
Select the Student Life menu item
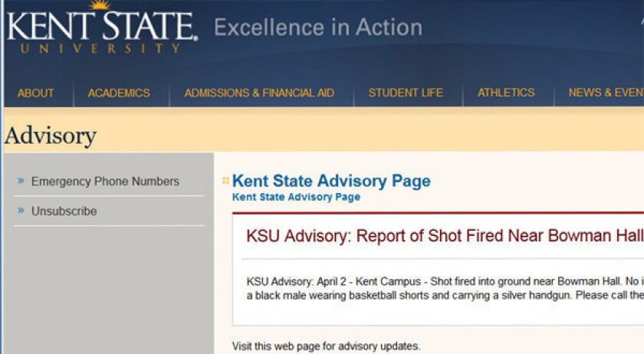(x=406, y=93)
